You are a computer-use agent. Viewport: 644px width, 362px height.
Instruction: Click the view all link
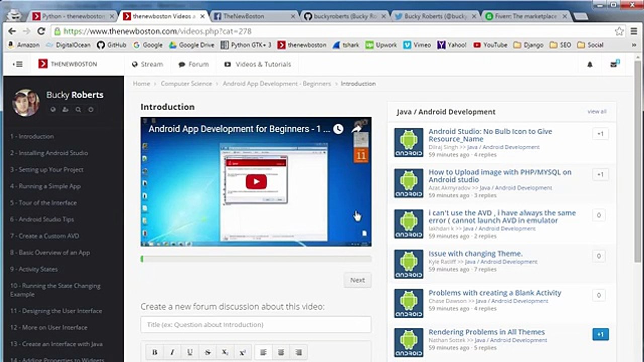point(597,112)
